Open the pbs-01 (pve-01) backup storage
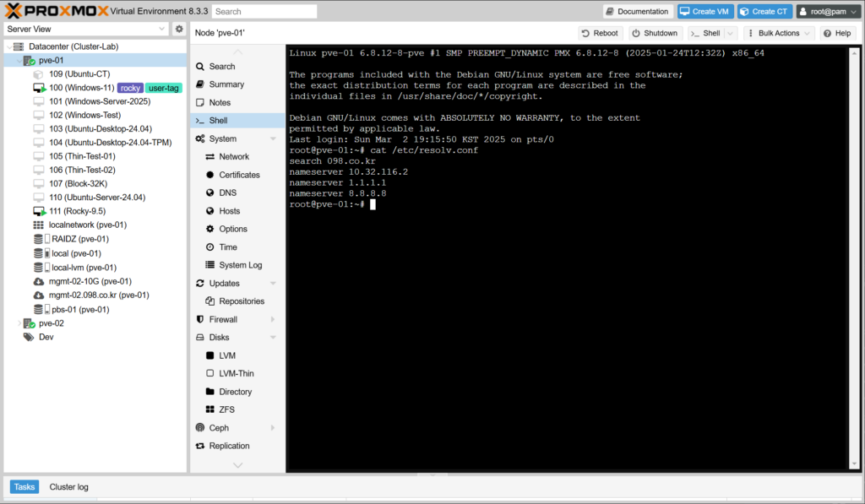 [x=79, y=310]
